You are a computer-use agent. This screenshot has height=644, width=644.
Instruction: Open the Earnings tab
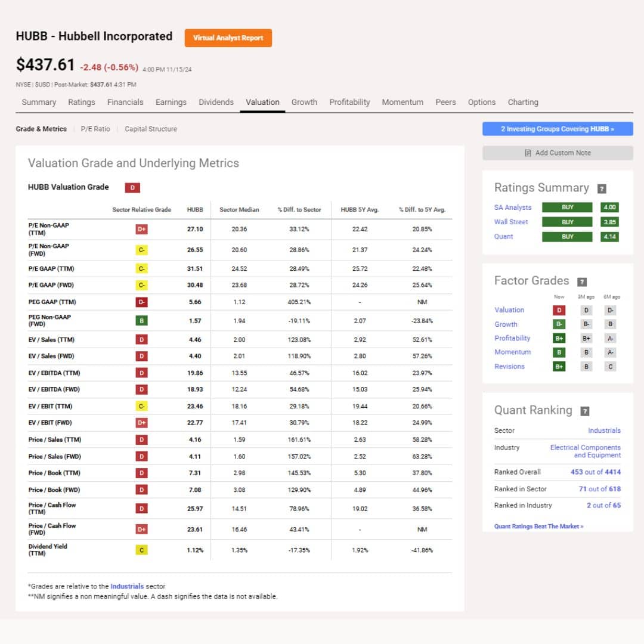tap(171, 103)
